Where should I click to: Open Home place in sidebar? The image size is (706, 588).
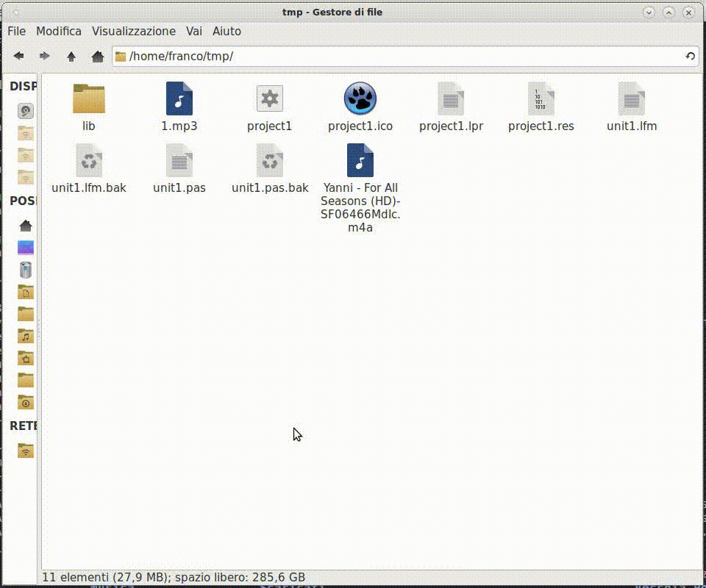pos(26,226)
